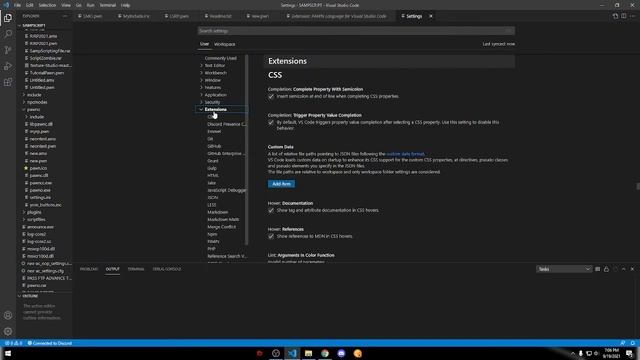640x360 pixels.
Task: Click the Add Item button
Action: pos(281,184)
